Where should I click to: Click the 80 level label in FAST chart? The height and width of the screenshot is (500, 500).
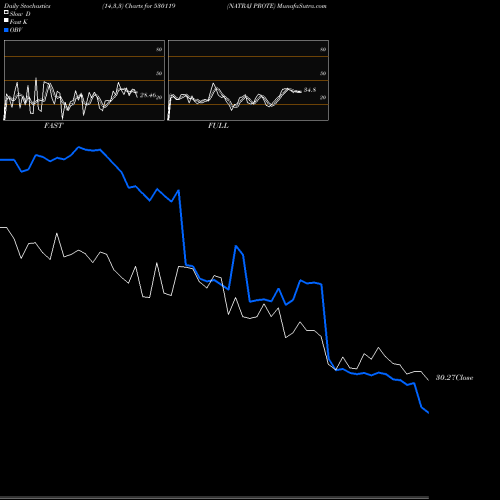(159, 49)
